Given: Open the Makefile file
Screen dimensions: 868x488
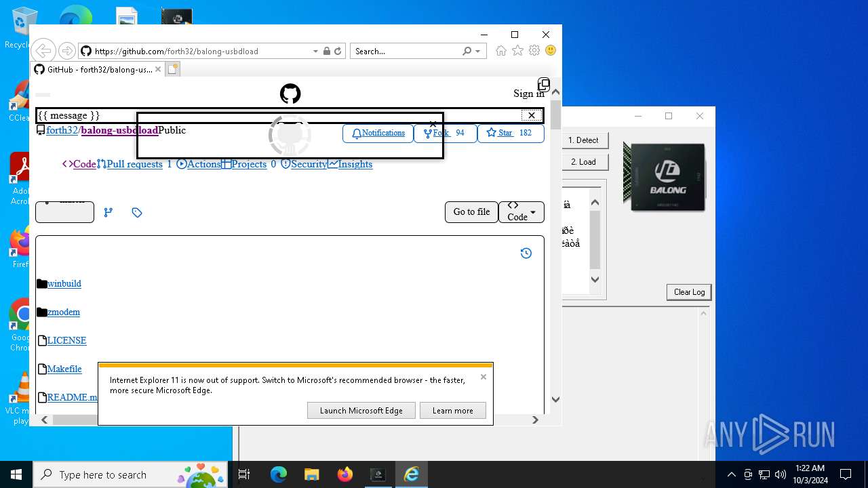Looking at the screenshot, I should pyautogui.click(x=64, y=369).
